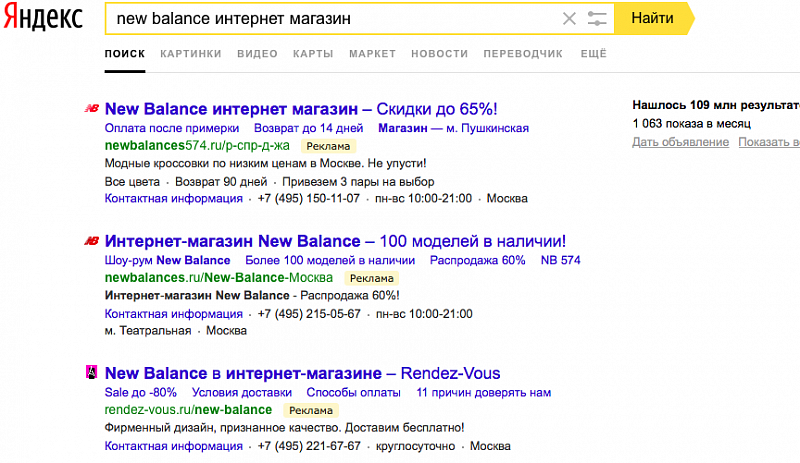Click 'Возврат 90 дней' text

tap(221, 182)
